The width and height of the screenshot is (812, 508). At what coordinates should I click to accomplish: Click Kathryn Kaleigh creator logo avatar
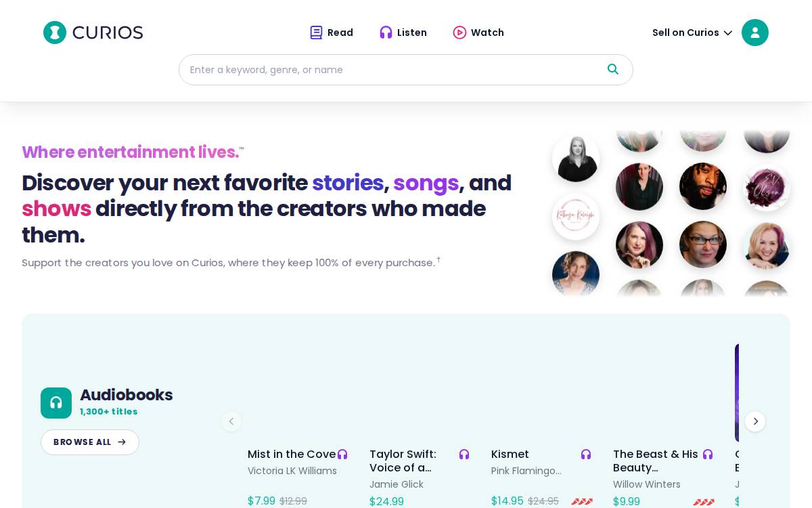click(x=576, y=217)
